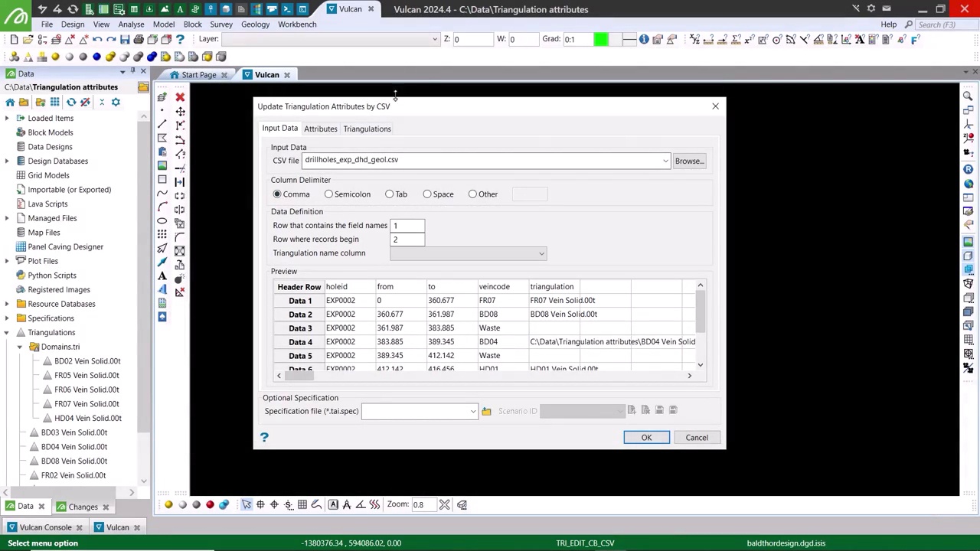Click the text A tool icon

162,275
